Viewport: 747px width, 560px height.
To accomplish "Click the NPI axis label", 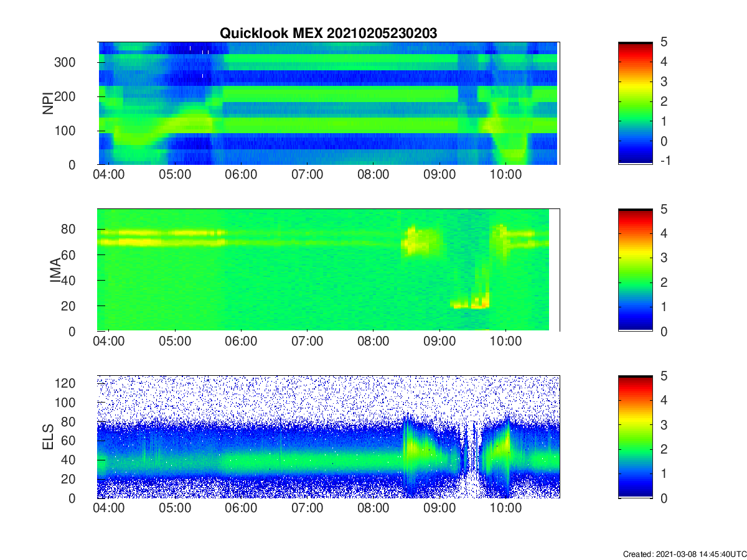I will click(47, 103).
